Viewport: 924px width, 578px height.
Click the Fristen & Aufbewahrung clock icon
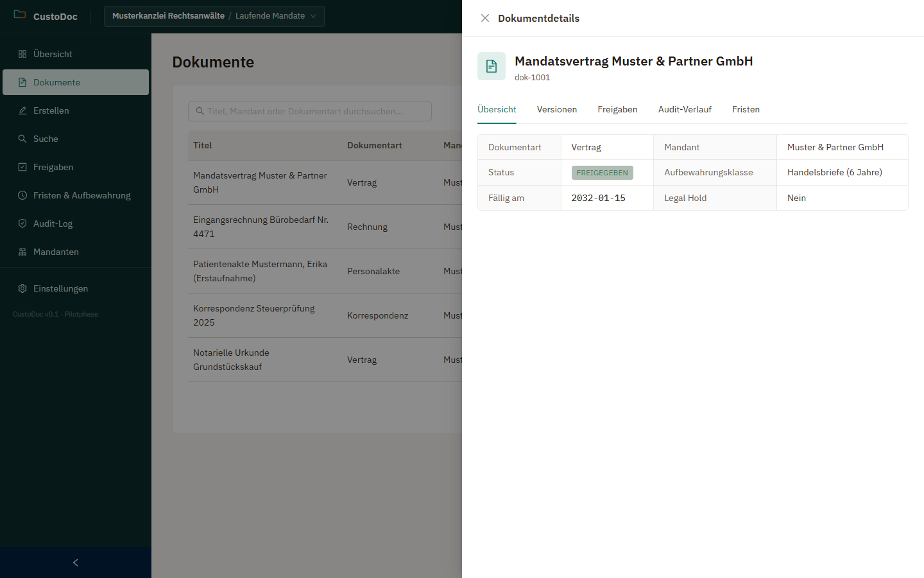22,195
